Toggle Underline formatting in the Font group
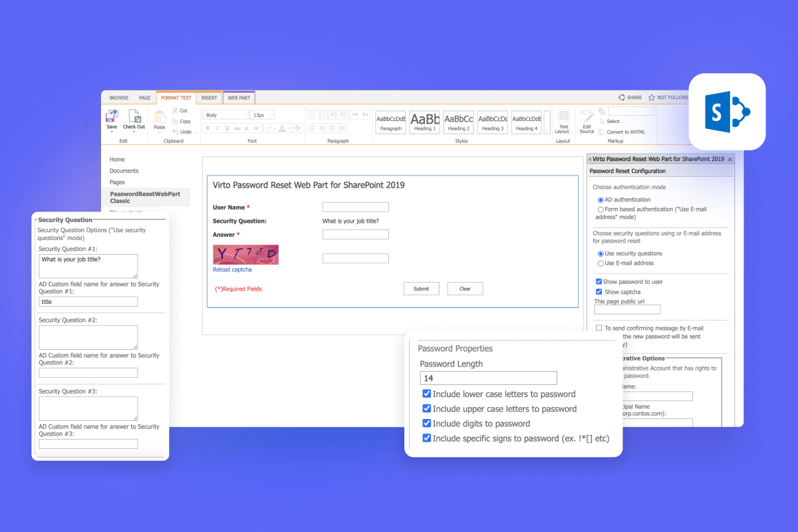Image resolution: width=798 pixels, height=532 pixels. (227, 128)
